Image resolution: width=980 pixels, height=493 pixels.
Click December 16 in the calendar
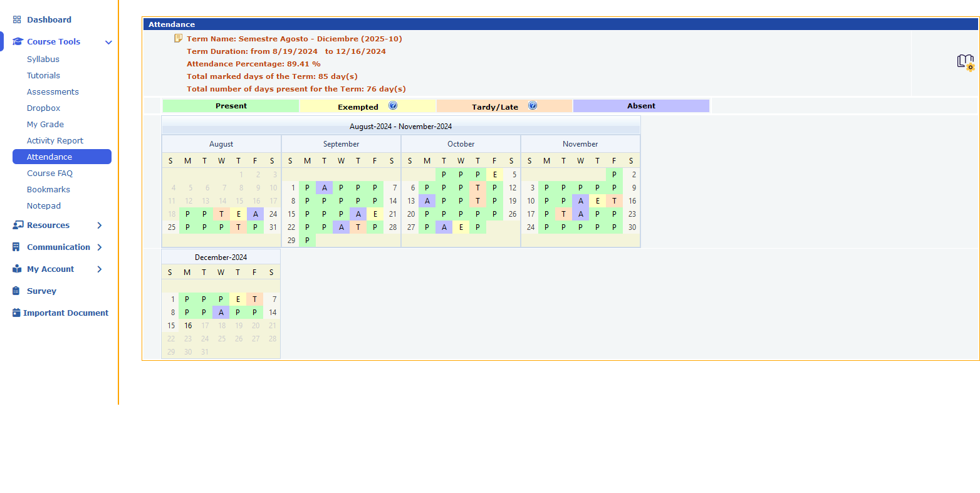coord(188,326)
